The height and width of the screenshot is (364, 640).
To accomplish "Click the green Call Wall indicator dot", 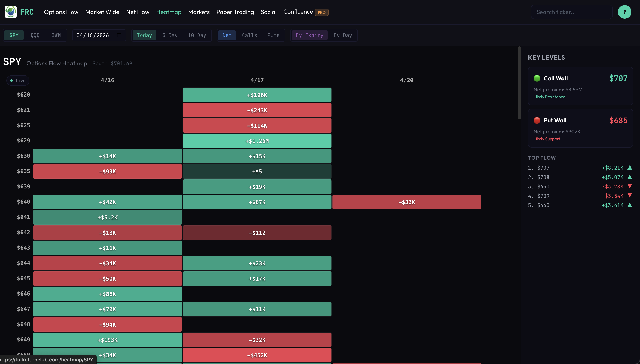I will click(537, 78).
